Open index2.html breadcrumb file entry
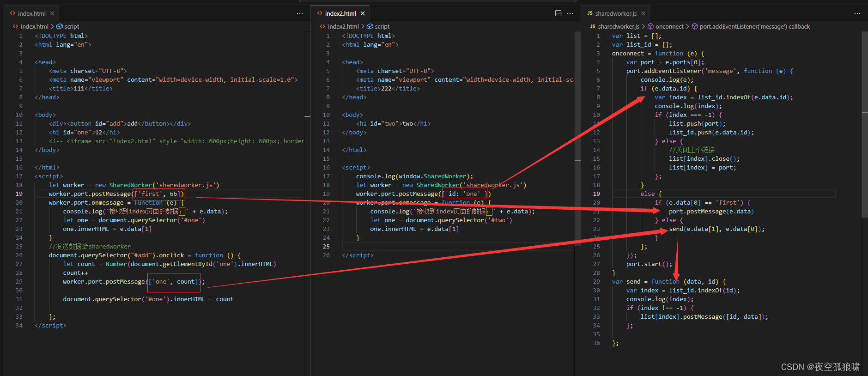The image size is (868, 376). click(343, 26)
